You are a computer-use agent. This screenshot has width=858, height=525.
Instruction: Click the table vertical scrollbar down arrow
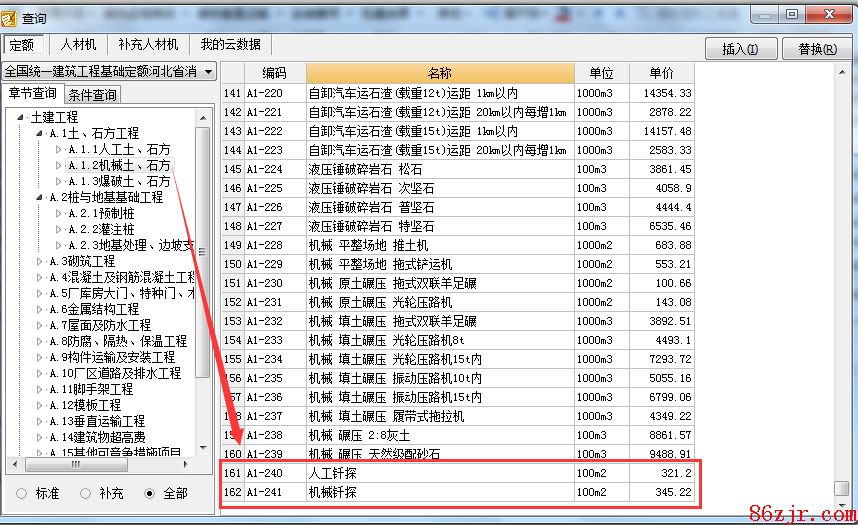pos(841,504)
